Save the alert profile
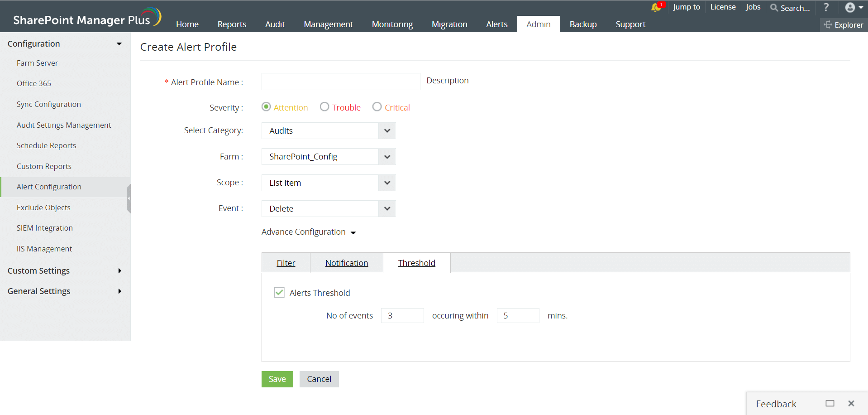The width and height of the screenshot is (868, 415). coord(277,379)
